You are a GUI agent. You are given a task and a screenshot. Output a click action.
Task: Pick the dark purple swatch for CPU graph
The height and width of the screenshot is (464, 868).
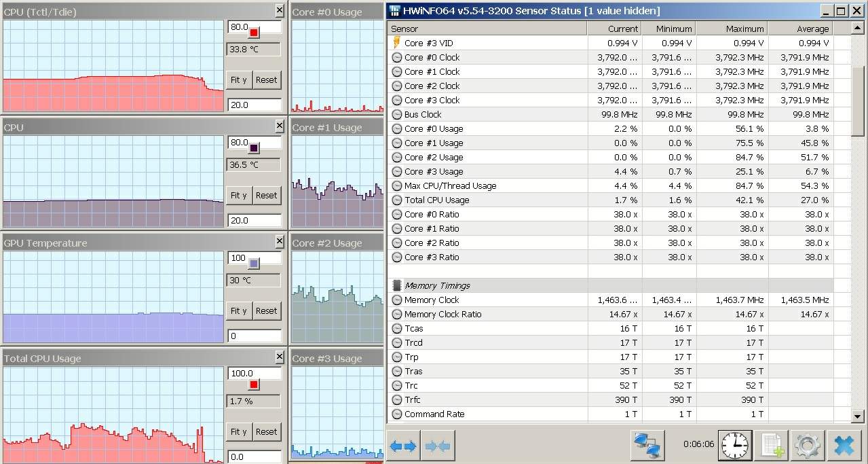(254, 147)
